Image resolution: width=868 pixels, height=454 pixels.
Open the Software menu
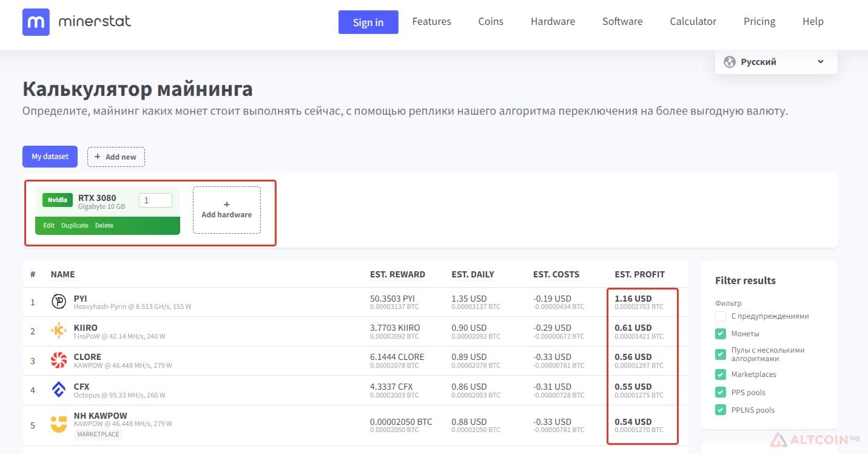[622, 22]
